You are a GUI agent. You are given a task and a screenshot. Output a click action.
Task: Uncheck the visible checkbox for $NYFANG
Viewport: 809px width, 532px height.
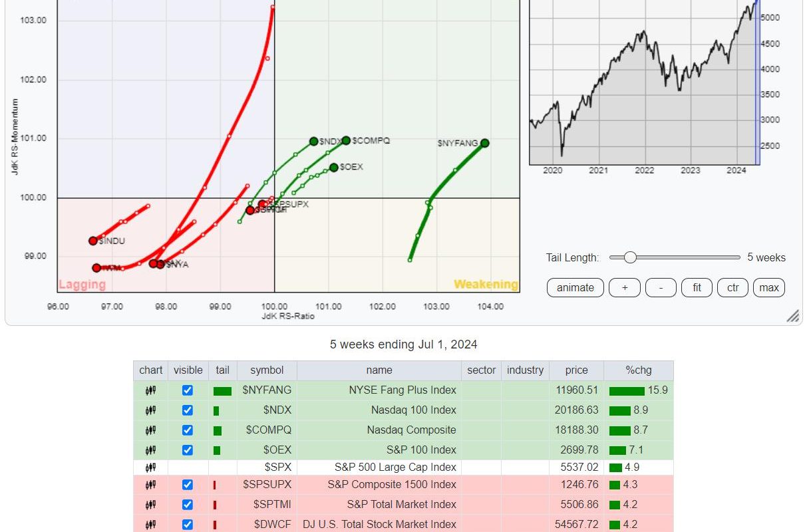click(x=188, y=390)
